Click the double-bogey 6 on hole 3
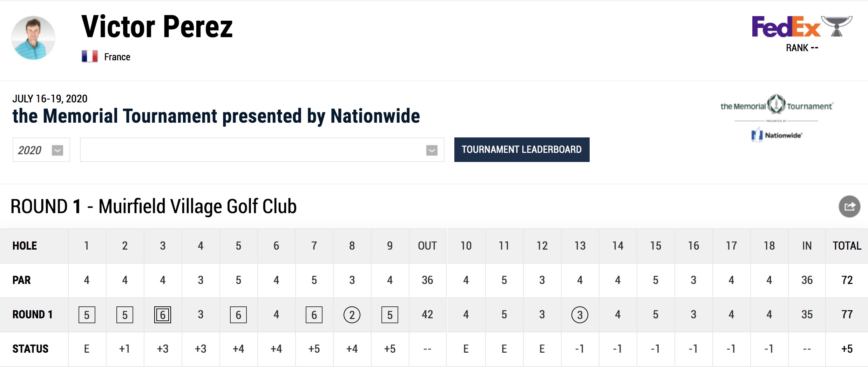868x373 pixels. coord(163,315)
